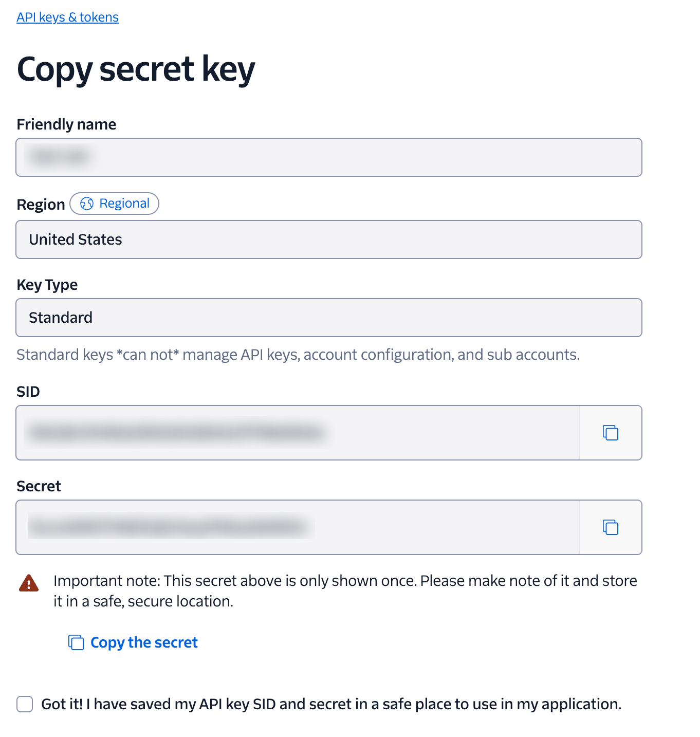Click the "Key Type" field label
Image resolution: width=700 pixels, height=737 pixels.
[47, 285]
